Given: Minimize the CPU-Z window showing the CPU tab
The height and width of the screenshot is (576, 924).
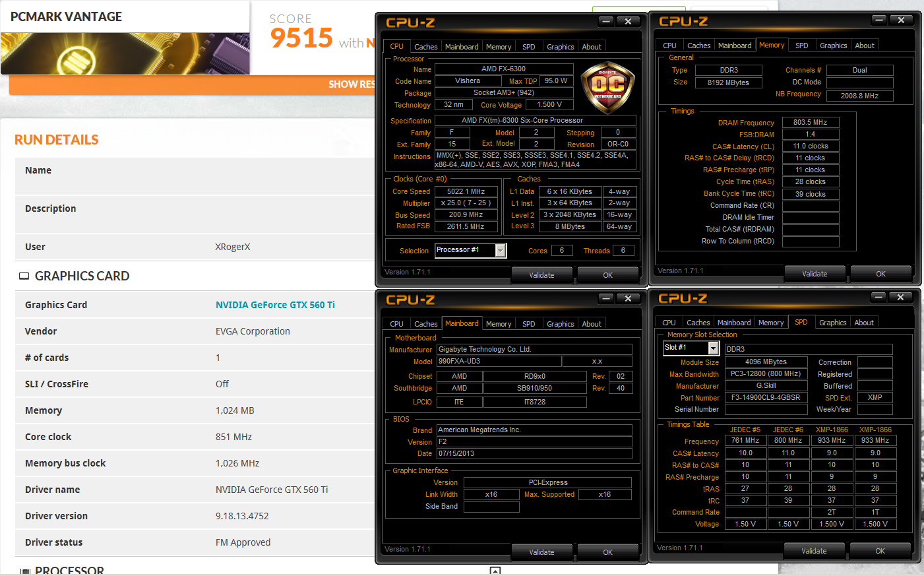Looking at the screenshot, I should click(x=607, y=21).
